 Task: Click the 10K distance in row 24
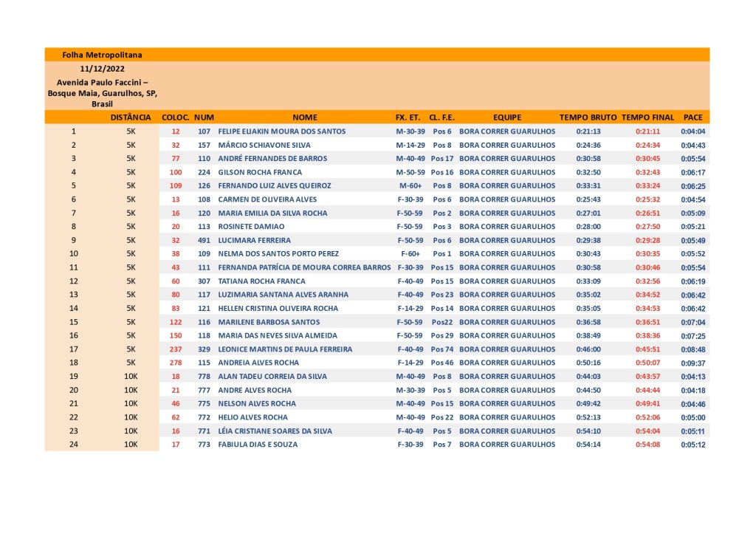click(131, 445)
